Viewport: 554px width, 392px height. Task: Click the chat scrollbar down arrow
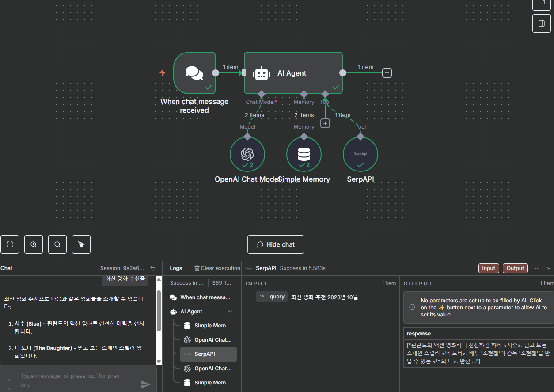[x=159, y=362]
